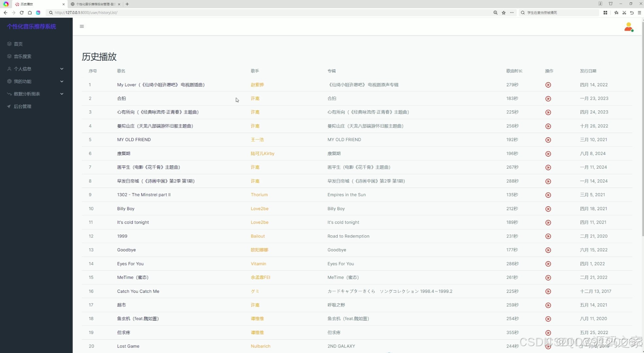The image size is (644, 353).
Task: Click browser home icon
Action: point(30,13)
